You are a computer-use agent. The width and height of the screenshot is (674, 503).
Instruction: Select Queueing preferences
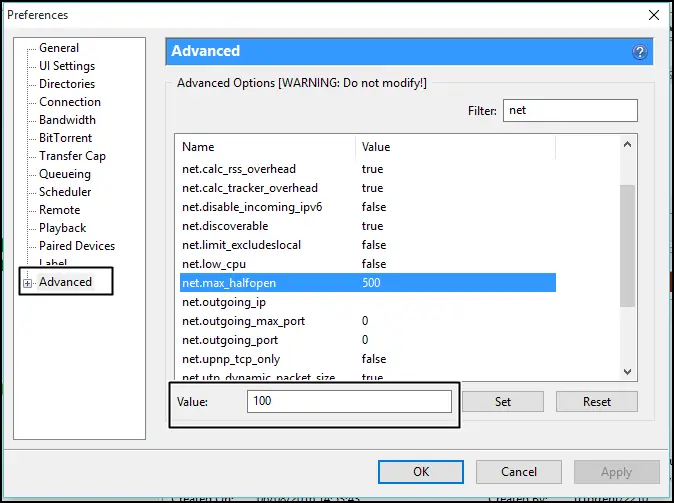tap(65, 174)
